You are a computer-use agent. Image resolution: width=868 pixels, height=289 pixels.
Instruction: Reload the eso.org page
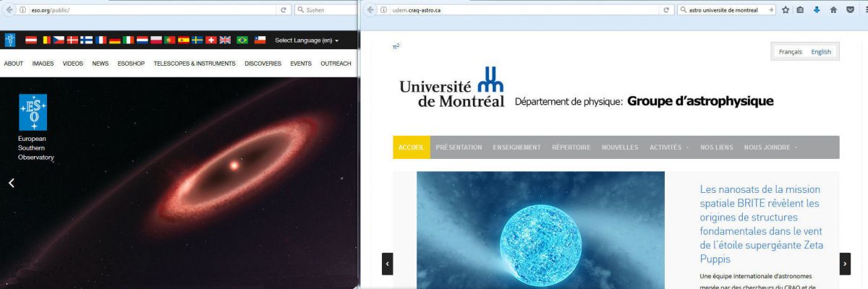click(x=284, y=10)
